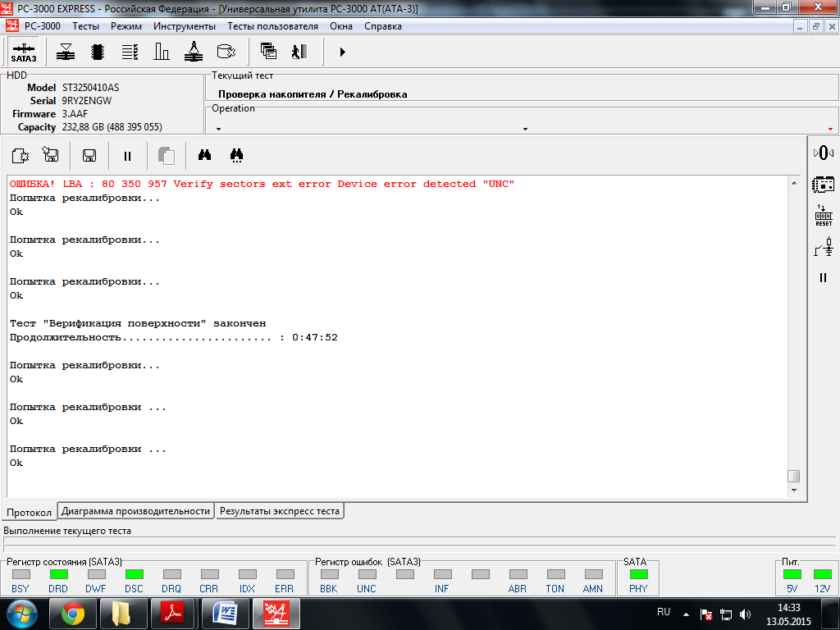Click the log scrollbar down arrow
840x630 pixels.
tap(794, 491)
